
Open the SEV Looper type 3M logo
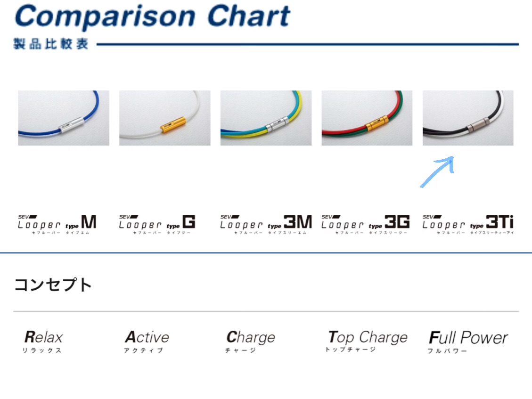click(x=266, y=224)
